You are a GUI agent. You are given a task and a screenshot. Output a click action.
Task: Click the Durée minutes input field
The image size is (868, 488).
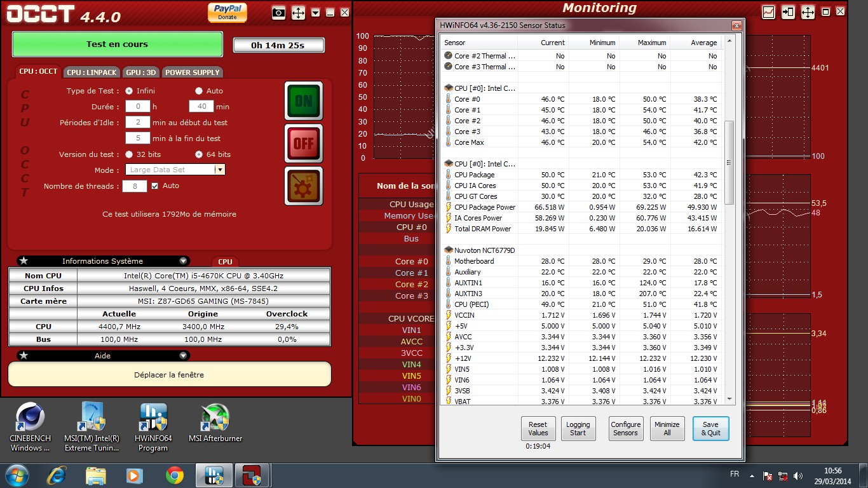tap(201, 107)
